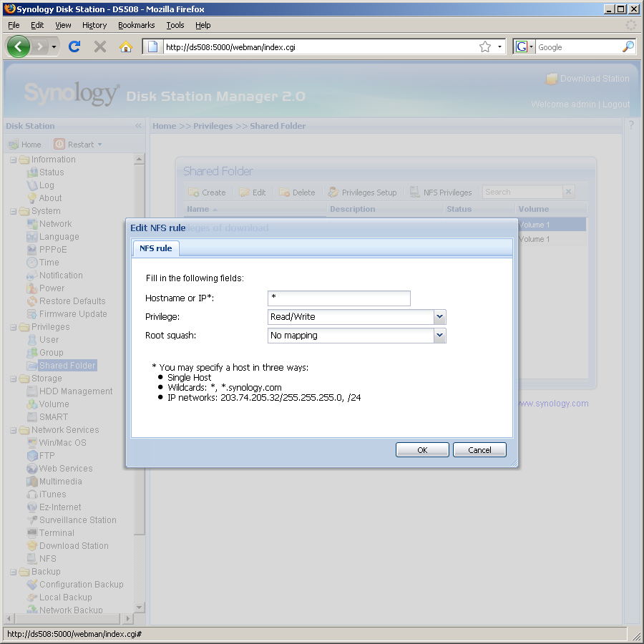Collapse the Disk Station side panel
The width and height of the screenshot is (644, 644).
[x=138, y=126]
